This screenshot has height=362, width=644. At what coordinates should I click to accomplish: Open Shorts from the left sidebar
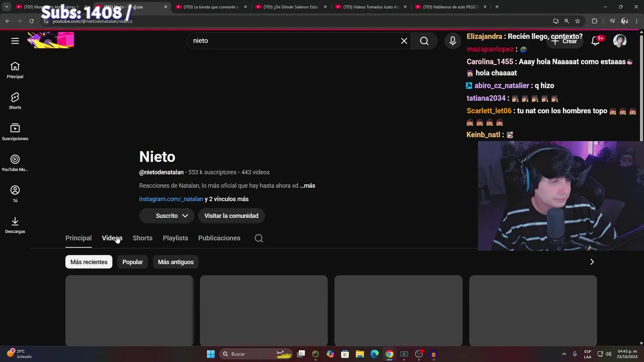[x=15, y=101]
